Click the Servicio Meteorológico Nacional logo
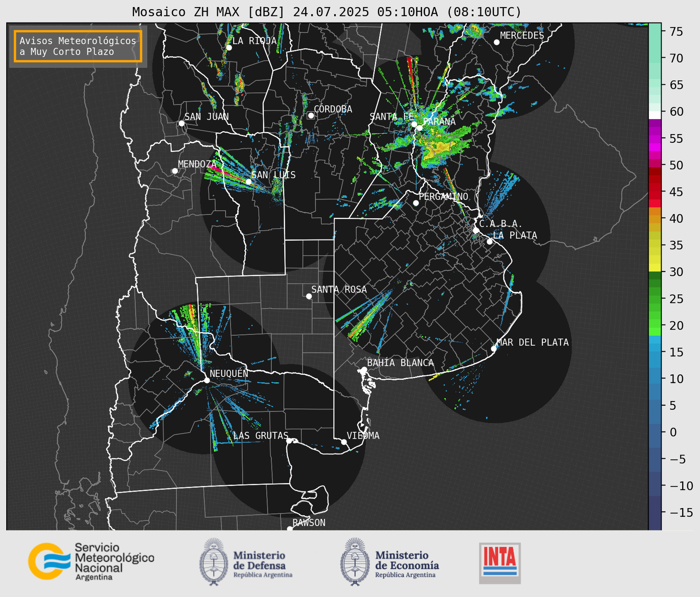 tap(91, 561)
